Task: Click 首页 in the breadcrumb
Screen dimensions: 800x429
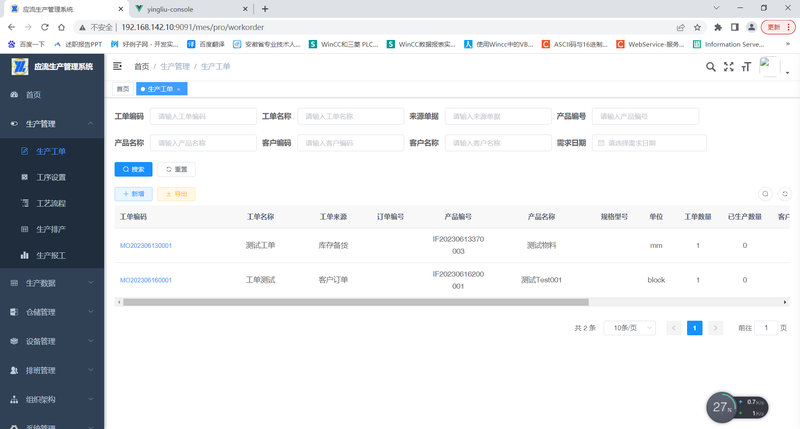Action: coord(141,66)
